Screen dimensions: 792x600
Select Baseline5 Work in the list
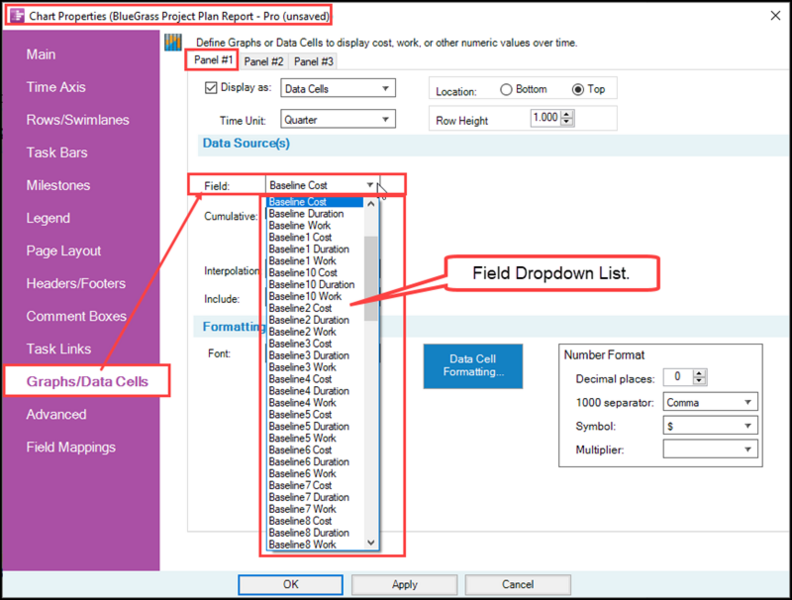point(314,438)
